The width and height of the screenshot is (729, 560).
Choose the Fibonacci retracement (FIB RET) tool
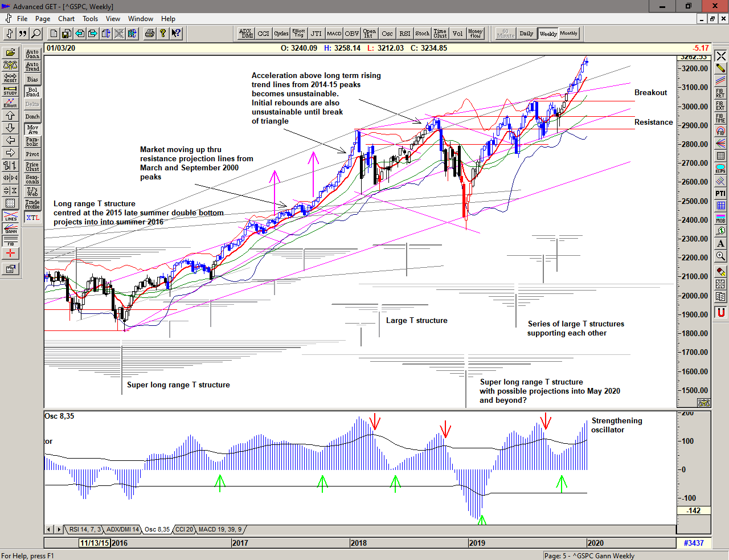point(720,93)
